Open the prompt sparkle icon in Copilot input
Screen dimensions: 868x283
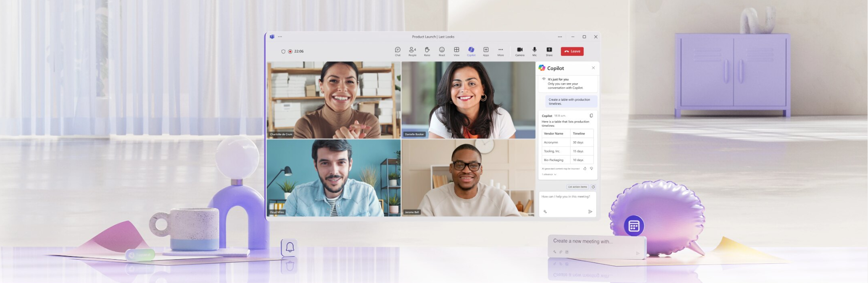coord(545,212)
